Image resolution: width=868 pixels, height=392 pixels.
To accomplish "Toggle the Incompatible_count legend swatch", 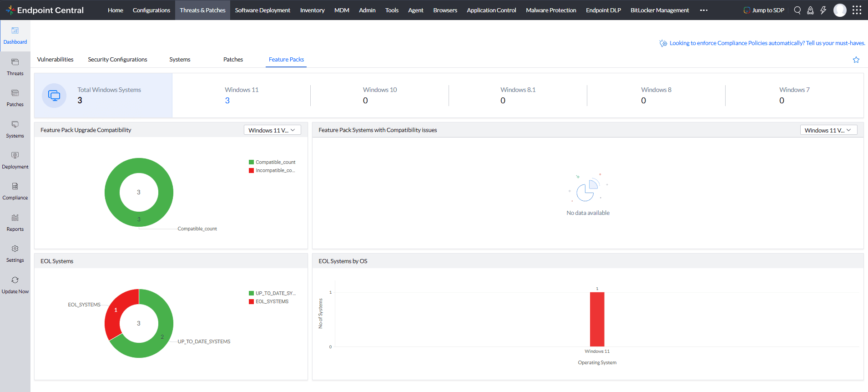I will click(x=251, y=171).
